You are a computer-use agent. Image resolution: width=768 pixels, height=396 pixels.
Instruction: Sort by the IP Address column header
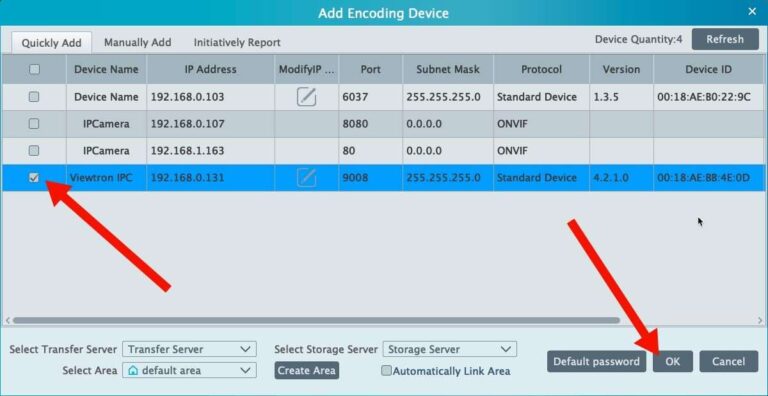211,70
